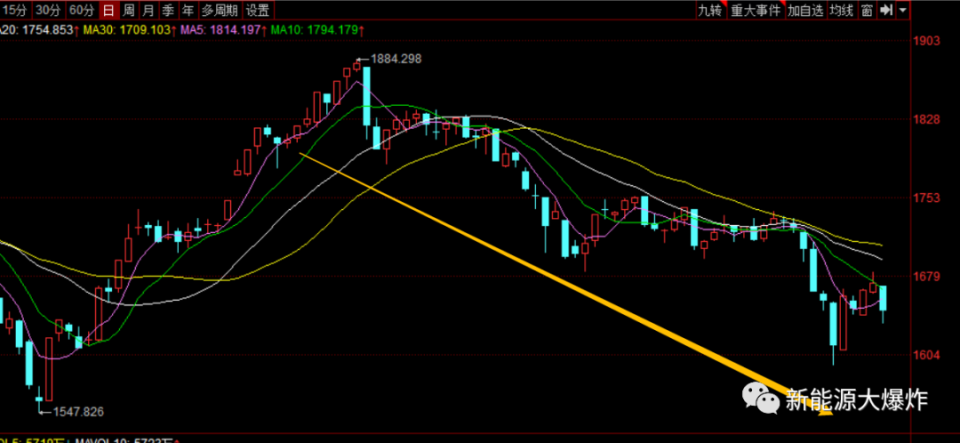Select the 年 yearly chart tab
The height and width of the screenshot is (443, 960).
(188, 10)
